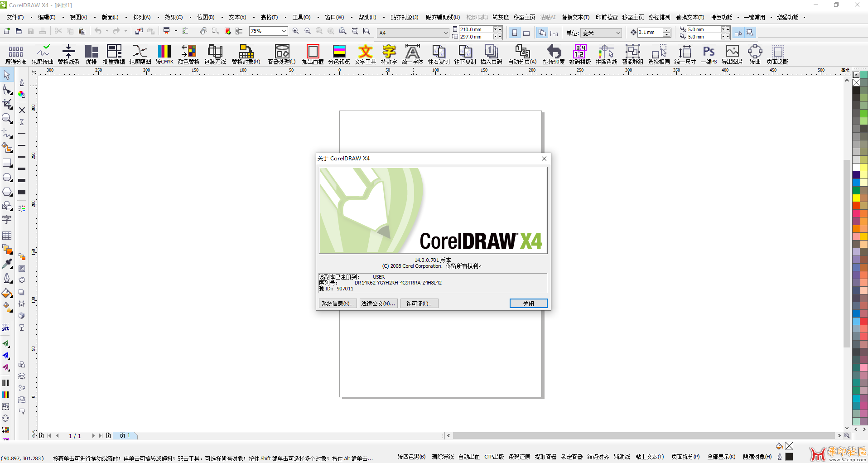
Task: Click the 文字工具 icon
Action: tap(365, 54)
